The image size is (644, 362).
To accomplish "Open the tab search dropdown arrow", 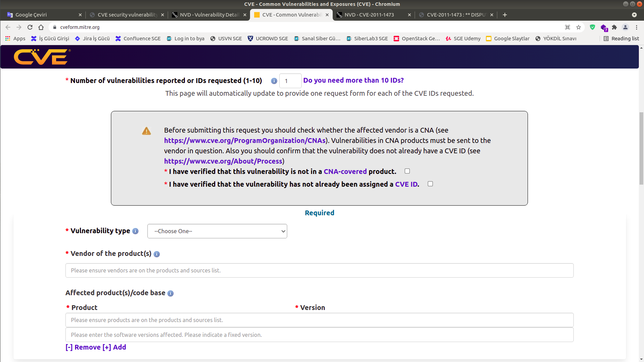I will pyautogui.click(x=634, y=15).
